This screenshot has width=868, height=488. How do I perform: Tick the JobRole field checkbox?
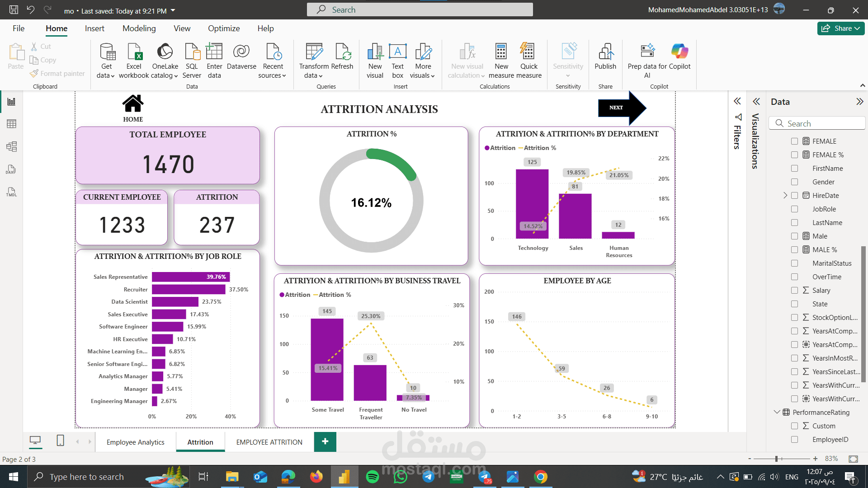tap(794, 209)
